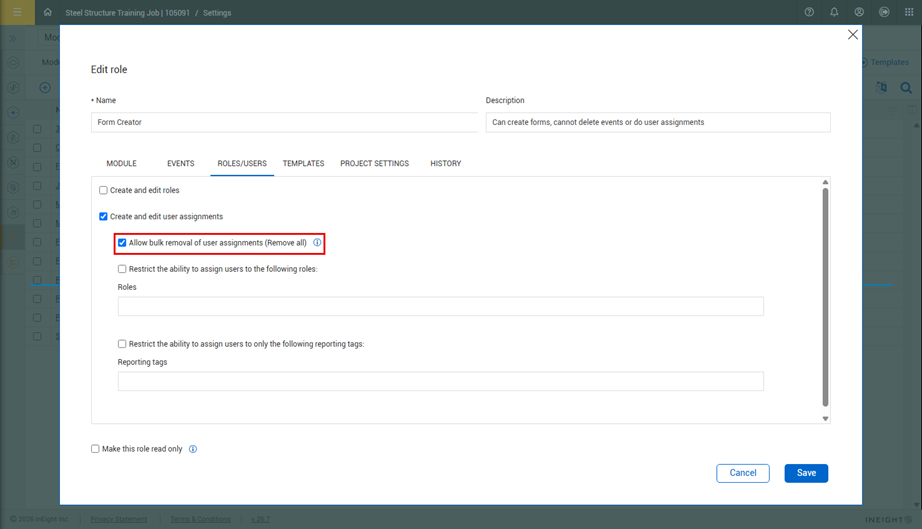Viewport: 922px width, 529px height.
Task: Open search magnifier in background page
Action: coord(906,88)
